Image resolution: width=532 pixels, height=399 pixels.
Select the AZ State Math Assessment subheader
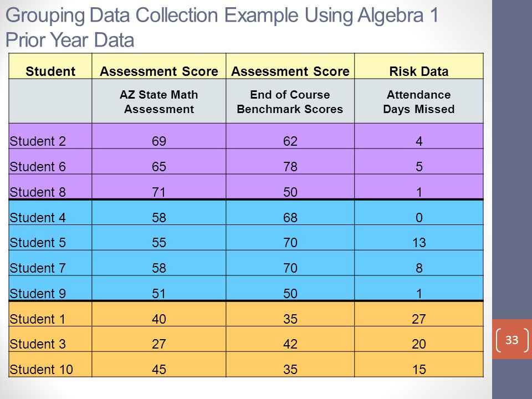(x=159, y=102)
